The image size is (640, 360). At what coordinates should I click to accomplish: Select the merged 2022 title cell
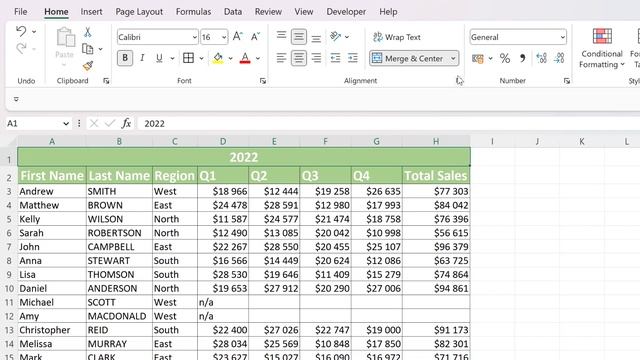click(244, 157)
